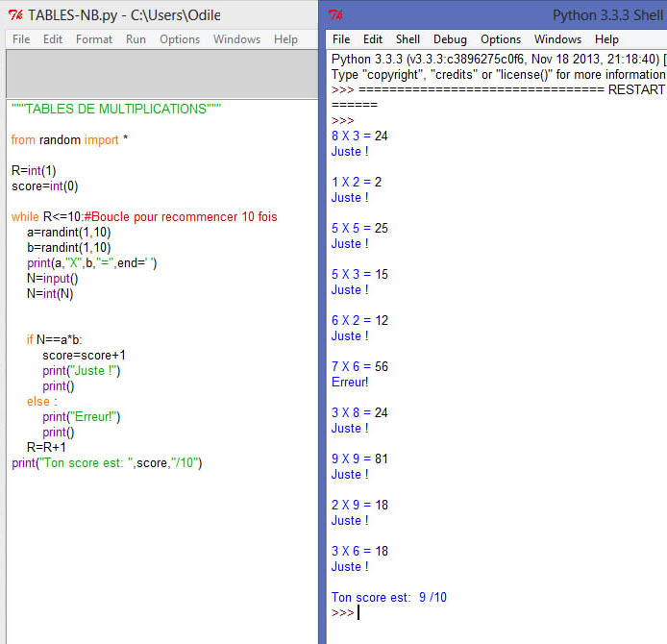
Task: Open Help menu in the editor window
Action: [285, 39]
